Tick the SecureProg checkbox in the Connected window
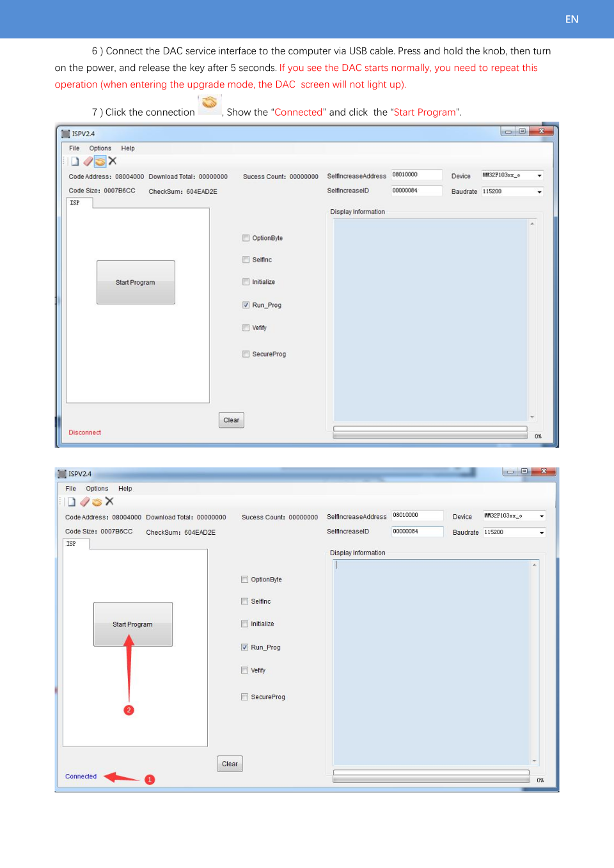 pyautogui.click(x=245, y=697)
